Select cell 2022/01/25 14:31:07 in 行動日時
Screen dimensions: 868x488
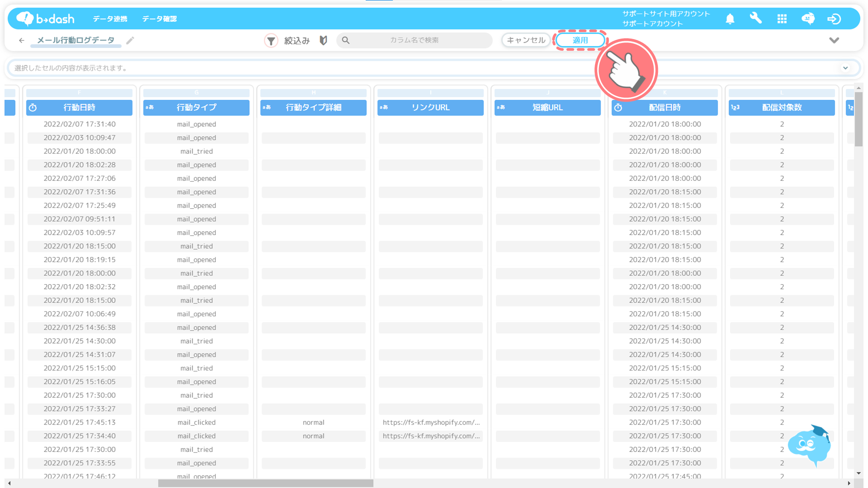click(79, 355)
